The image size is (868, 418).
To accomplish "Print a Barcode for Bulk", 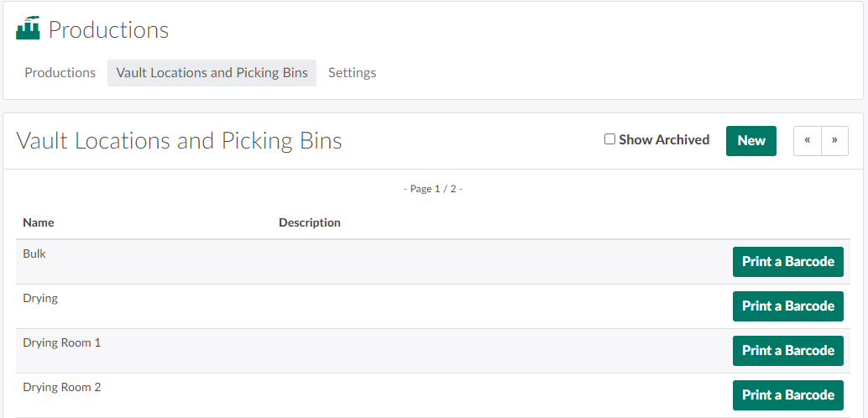I will (787, 262).
